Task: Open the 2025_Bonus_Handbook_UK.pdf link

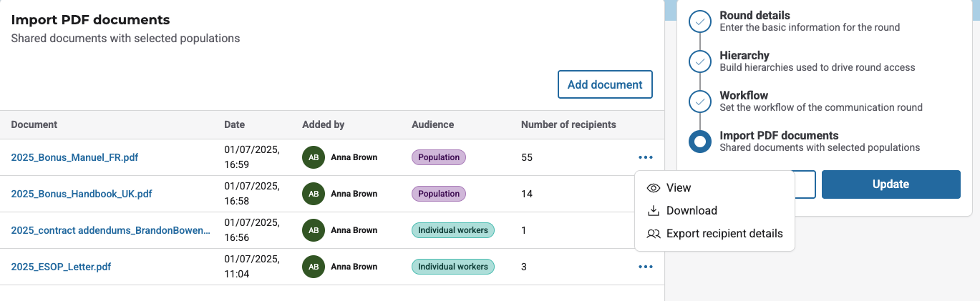Action: click(x=82, y=194)
